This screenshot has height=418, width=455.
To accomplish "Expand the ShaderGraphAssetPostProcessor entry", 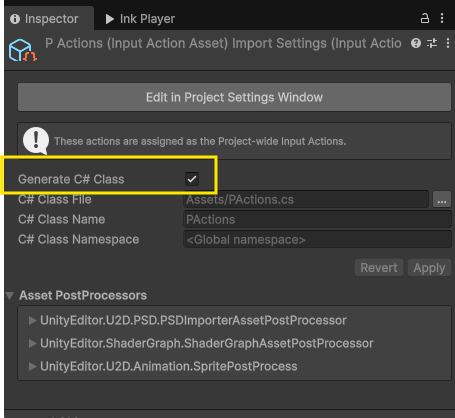I will (x=32, y=343).
